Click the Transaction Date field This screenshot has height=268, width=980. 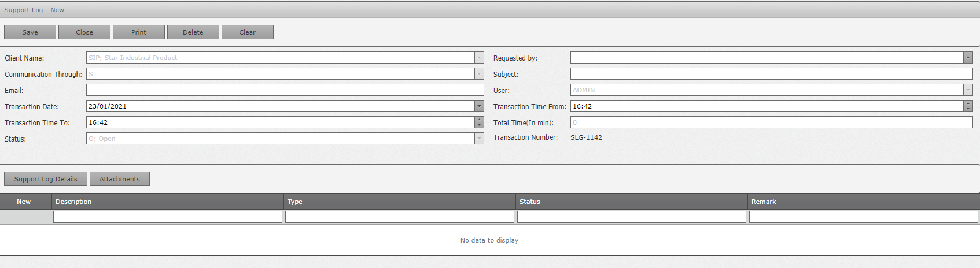pos(281,106)
